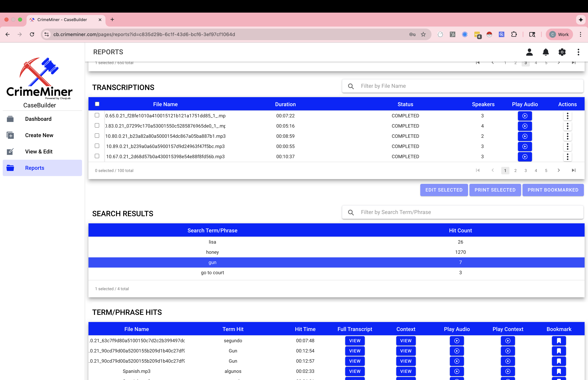Select the View & Edit pencil icon
Image resolution: width=588 pixels, height=380 pixels.
click(x=10, y=152)
